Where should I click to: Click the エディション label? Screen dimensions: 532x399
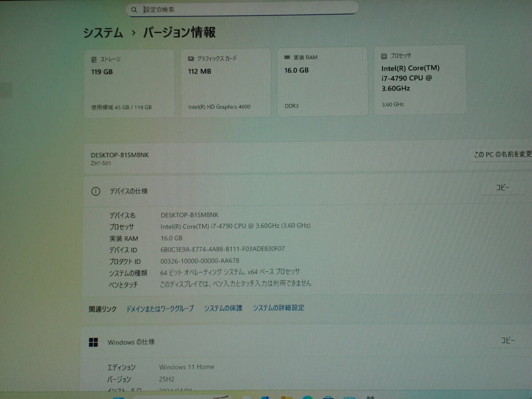point(121,368)
